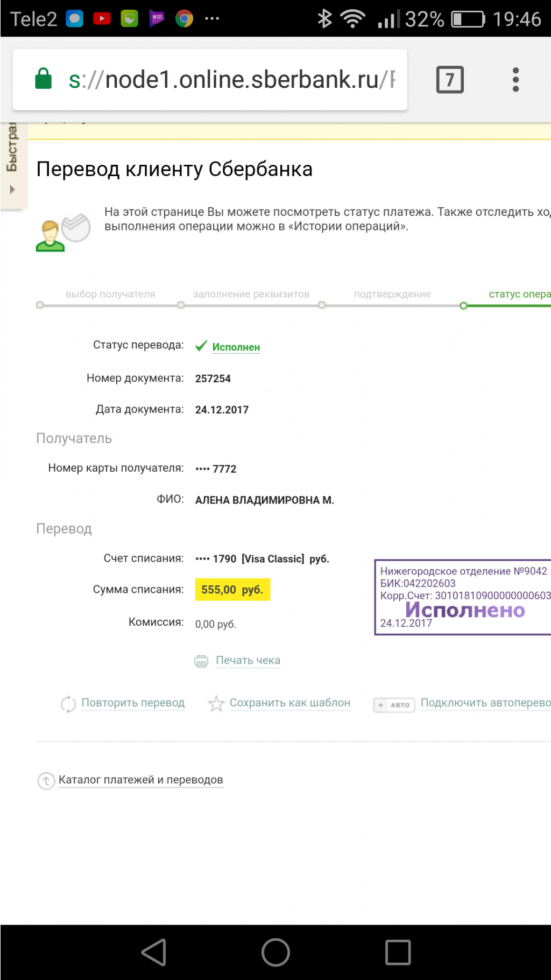Go to step выбор получателя
Image resolution: width=551 pixels, height=980 pixels.
point(110,294)
